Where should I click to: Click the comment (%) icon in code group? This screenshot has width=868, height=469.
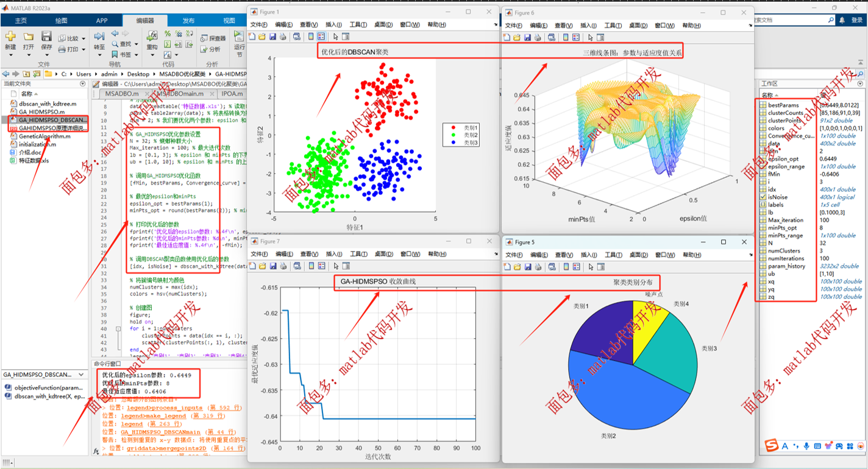click(x=168, y=33)
